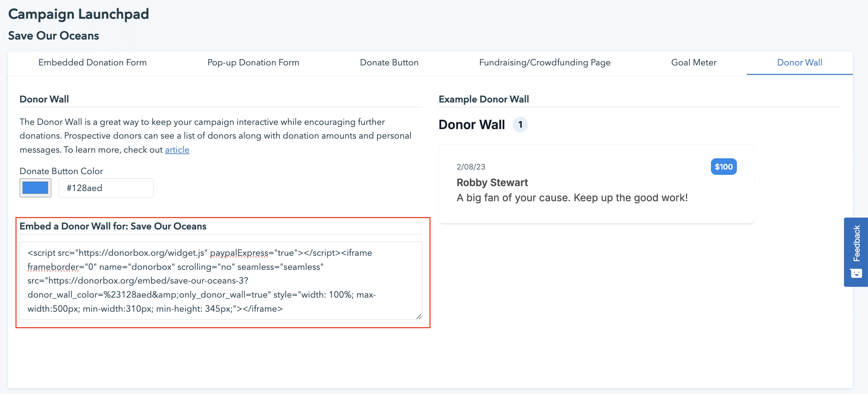Click the donor count badge beside Donor Wall
The image size is (868, 394).
click(521, 125)
